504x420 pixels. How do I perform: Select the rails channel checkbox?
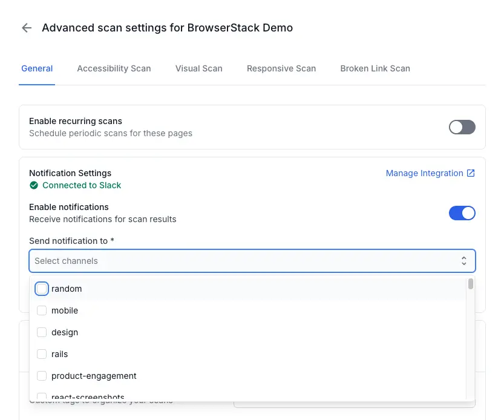point(42,355)
